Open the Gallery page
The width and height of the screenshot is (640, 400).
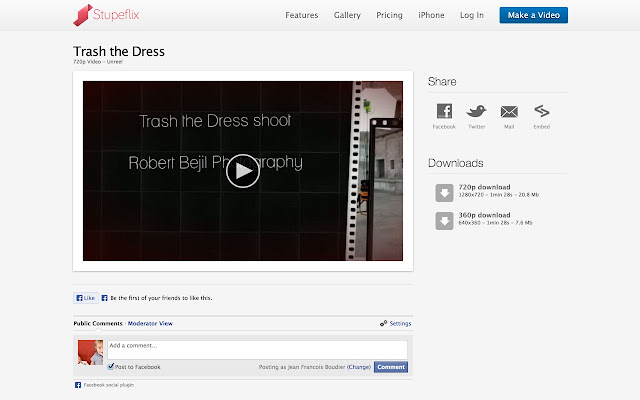tap(347, 15)
